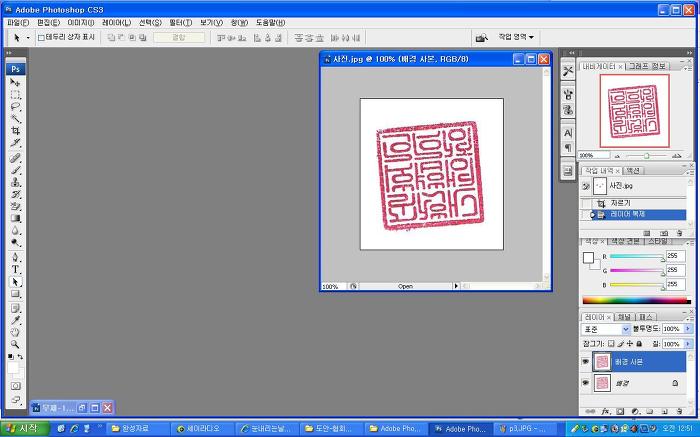Click the add layer style fx icon

[605, 411]
